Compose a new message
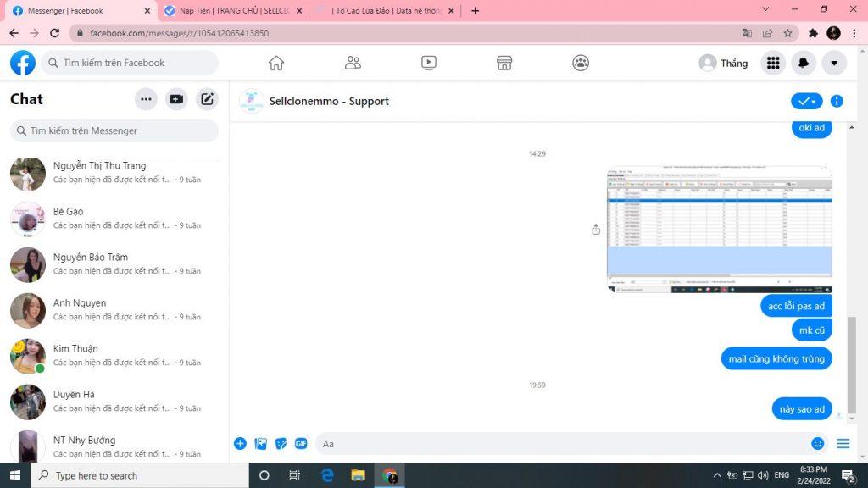 pos(207,99)
